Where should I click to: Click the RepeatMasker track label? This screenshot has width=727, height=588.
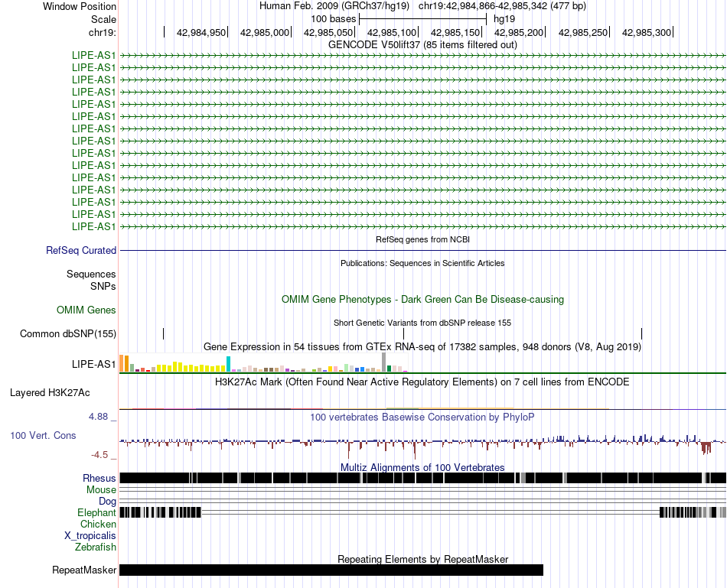[x=84, y=570]
